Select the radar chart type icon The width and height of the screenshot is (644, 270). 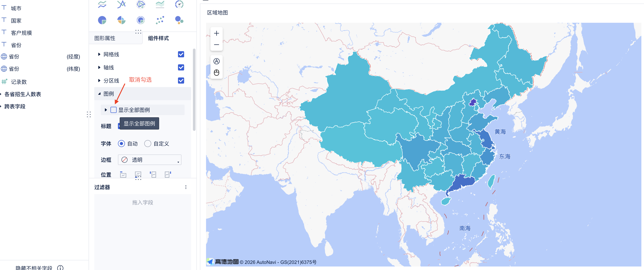click(x=141, y=4)
